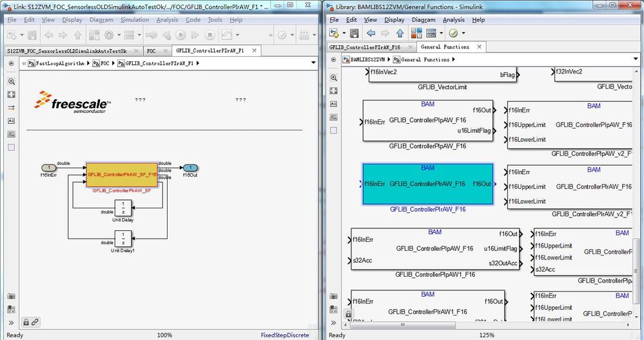The height and width of the screenshot is (340, 644).
Task: Click Build Model icon in Link window
Action: pyautogui.click(x=304, y=35)
